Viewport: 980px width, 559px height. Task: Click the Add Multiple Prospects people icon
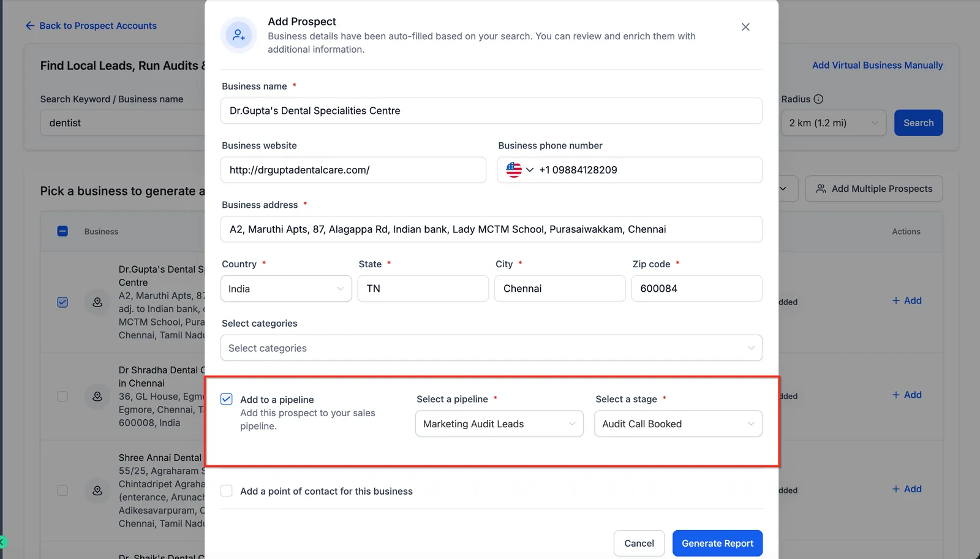coord(821,189)
